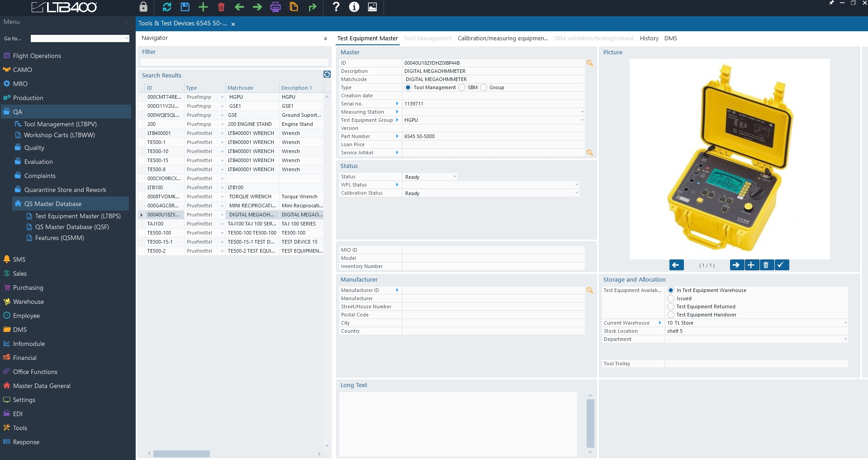Click the refresh icon in the toolbar
868x460 pixels.
coord(167,7)
